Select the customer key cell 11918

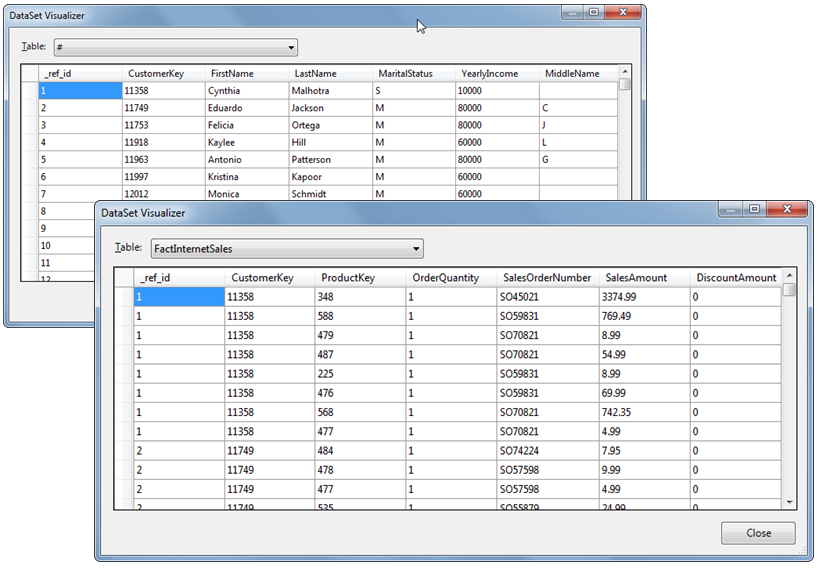click(164, 142)
